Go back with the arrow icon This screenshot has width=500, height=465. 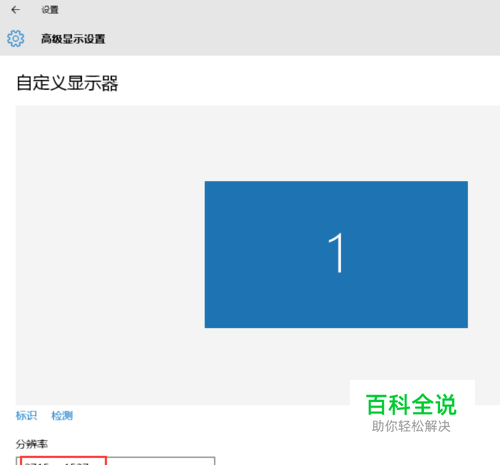coord(15,10)
